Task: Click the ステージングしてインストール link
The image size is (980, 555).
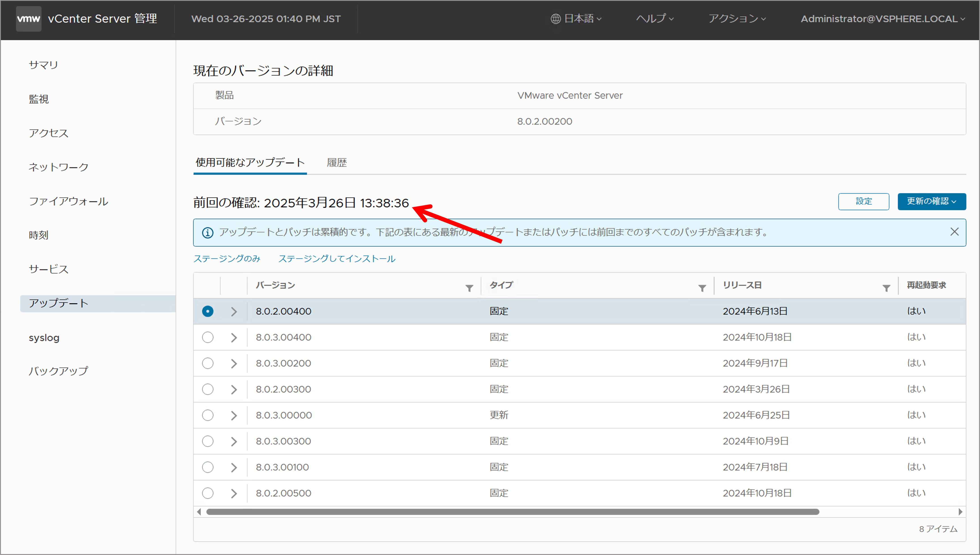Action: [337, 258]
